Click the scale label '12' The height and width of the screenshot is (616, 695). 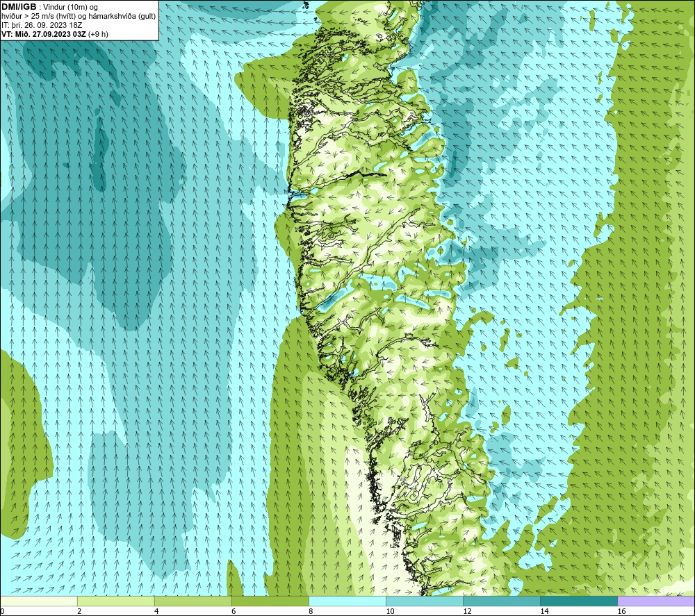point(467,611)
